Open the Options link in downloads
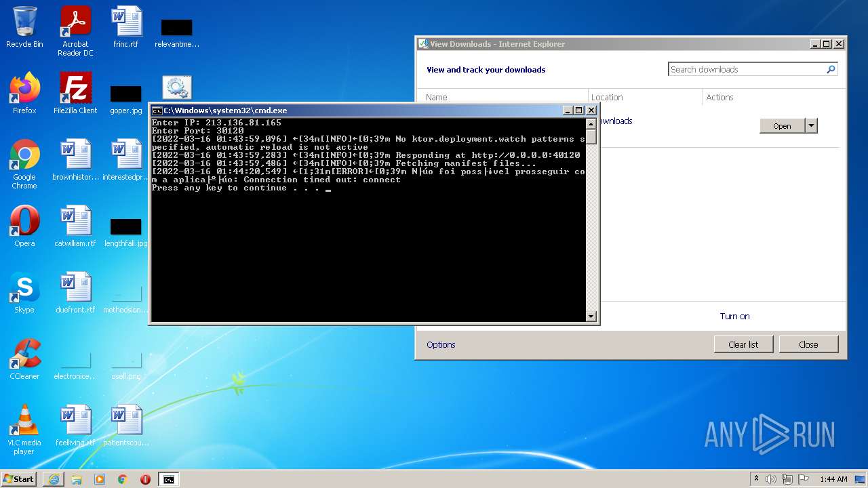 (441, 344)
